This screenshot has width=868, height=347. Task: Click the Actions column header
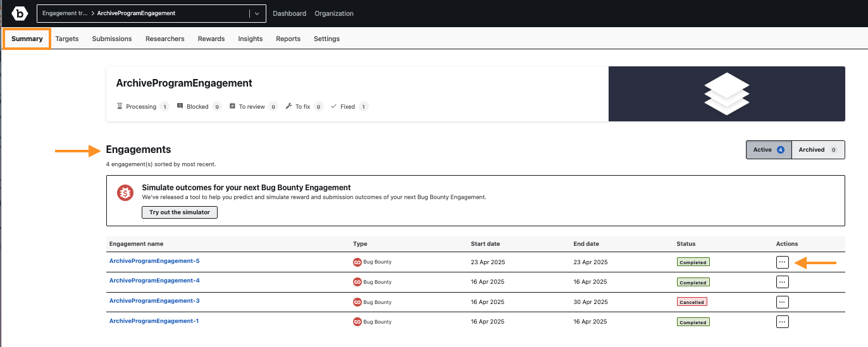point(787,244)
